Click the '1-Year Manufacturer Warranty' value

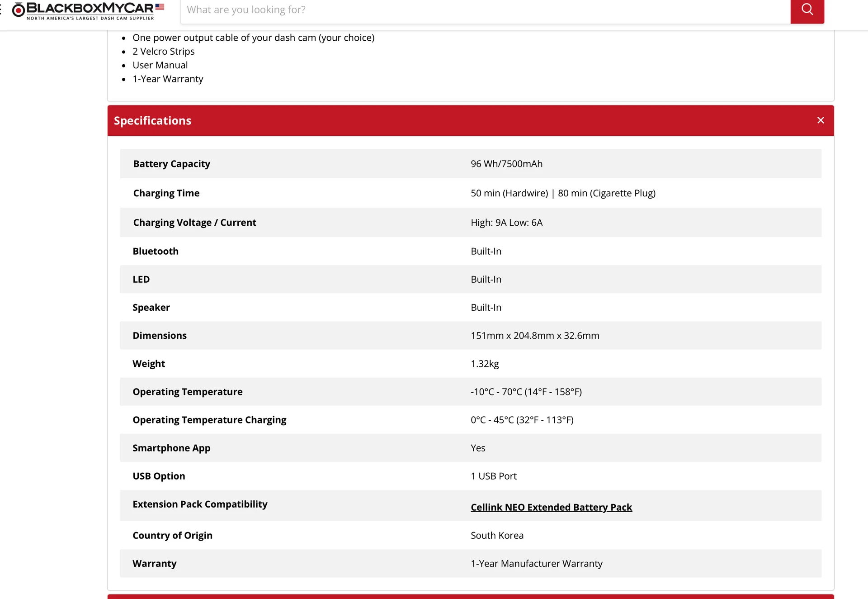click(537, 563)
